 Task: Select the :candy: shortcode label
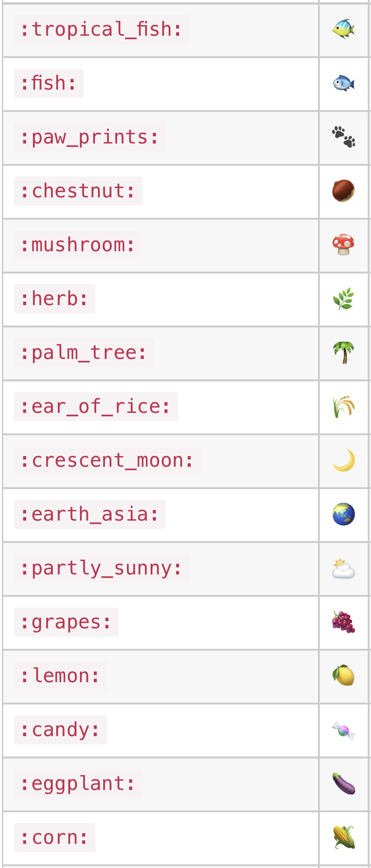pyautogui.click(x=60, y=730)
